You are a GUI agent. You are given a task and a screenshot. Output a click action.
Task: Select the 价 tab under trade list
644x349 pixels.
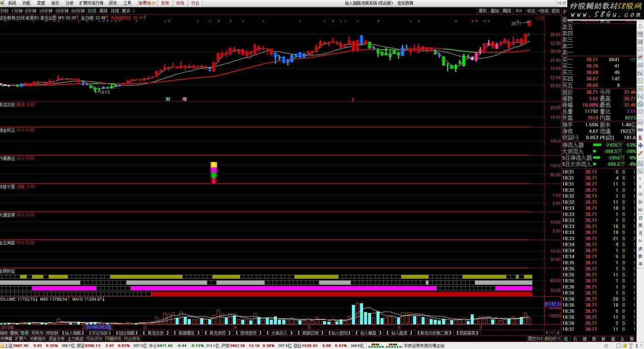coord(575,339)
